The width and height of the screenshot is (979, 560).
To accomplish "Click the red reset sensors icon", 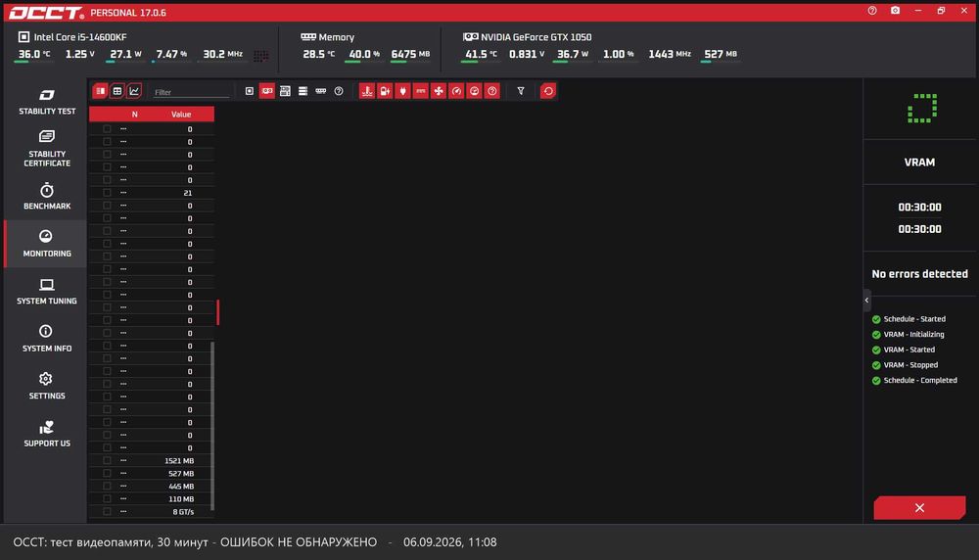I will [548, 91].
